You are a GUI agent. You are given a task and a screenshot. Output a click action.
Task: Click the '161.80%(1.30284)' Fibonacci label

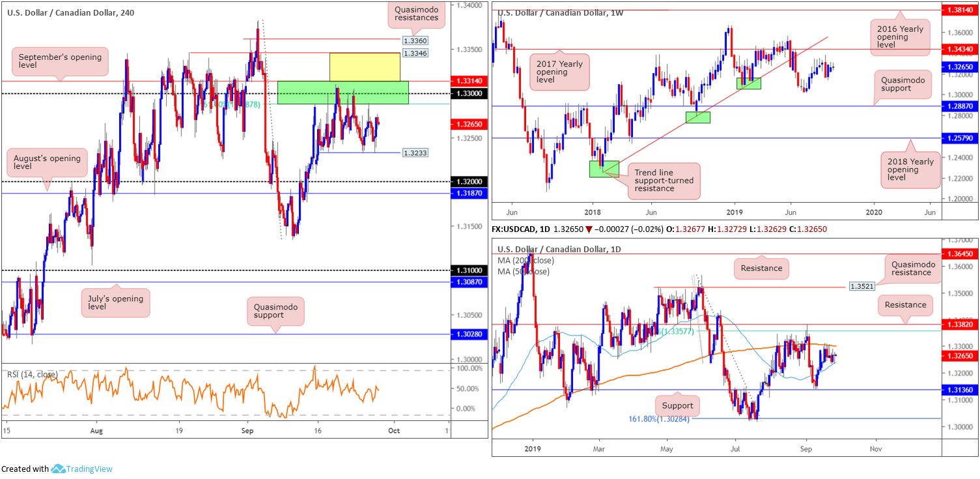tap(658, 419)
